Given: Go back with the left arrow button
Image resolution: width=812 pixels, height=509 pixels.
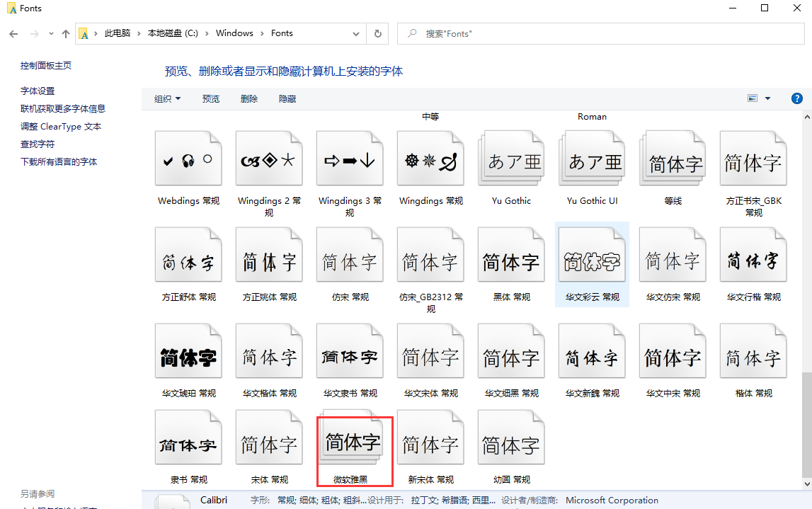Looking at the screenshot, I should (x=13, y=34).
